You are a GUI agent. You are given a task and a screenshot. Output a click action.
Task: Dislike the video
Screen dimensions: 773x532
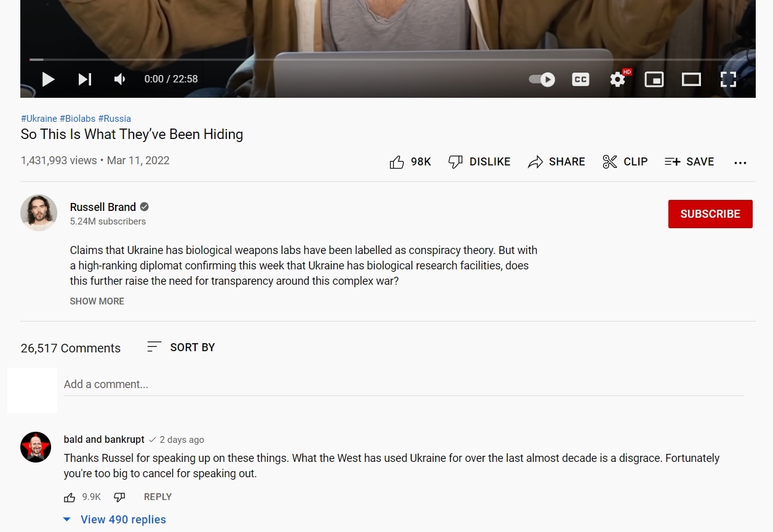click(479, 162)
